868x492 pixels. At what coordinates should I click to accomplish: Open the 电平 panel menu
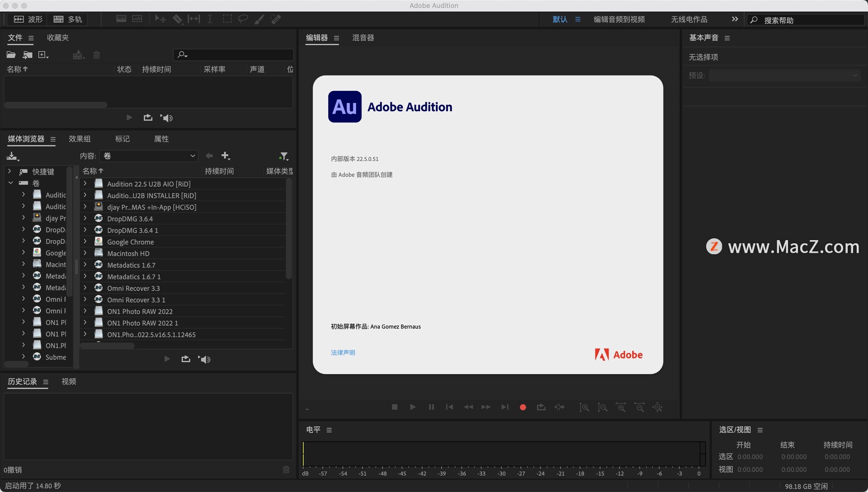pos(329,430)
